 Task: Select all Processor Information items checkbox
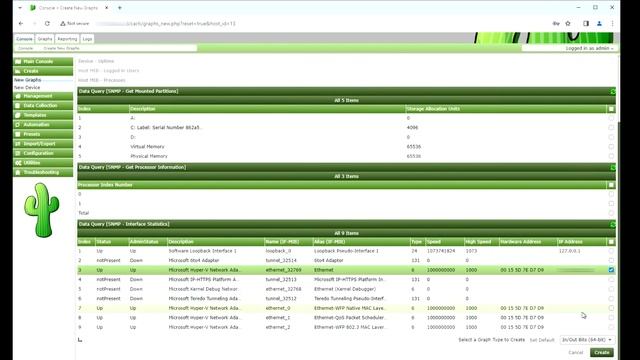[611, 185]
